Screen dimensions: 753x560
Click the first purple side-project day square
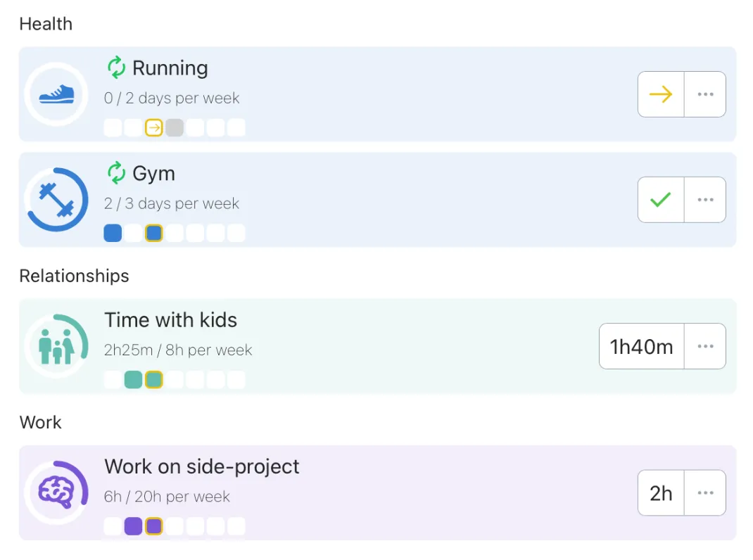pos(133,526)
